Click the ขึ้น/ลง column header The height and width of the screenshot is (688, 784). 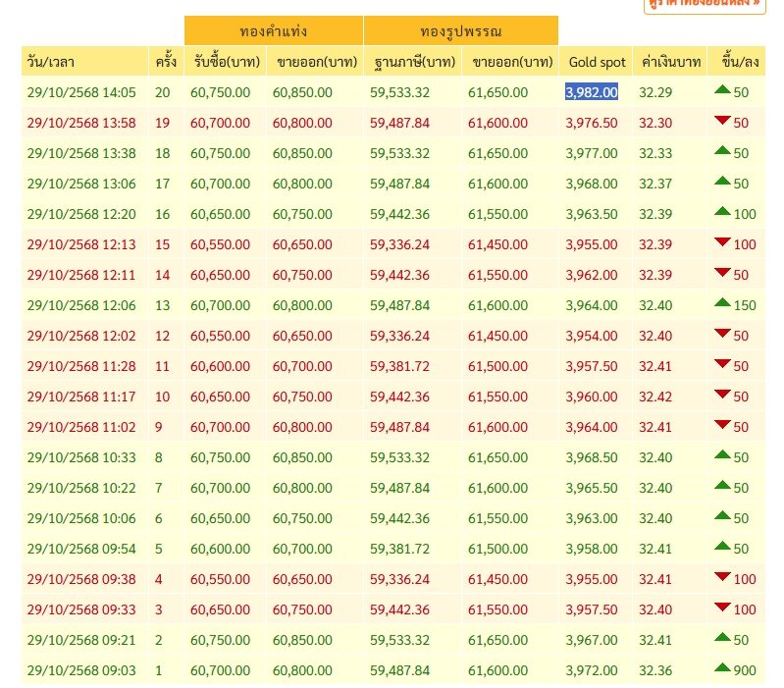737,62
